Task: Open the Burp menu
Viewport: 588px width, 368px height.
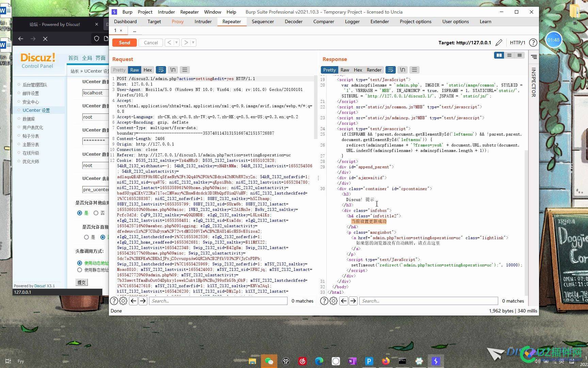Action: pos(127,12)
